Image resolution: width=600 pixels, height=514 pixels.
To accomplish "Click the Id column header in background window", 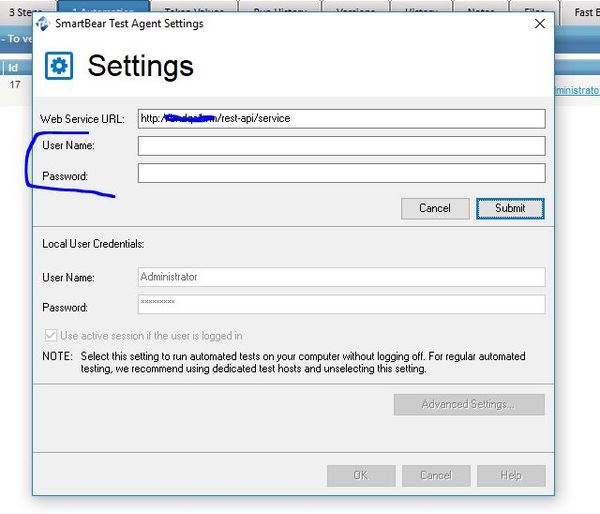I will pos(13,68).
